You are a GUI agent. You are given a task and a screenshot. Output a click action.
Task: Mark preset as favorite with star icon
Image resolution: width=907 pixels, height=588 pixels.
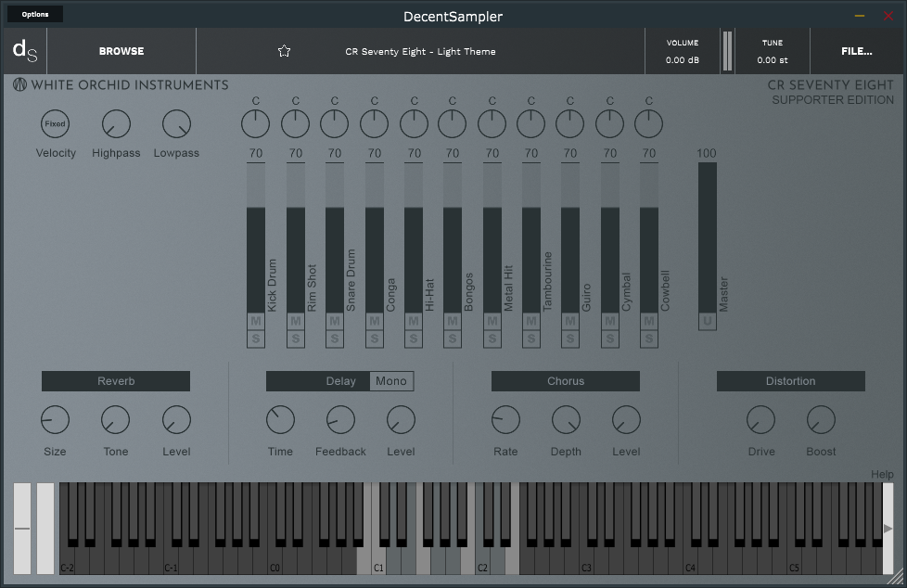(284, 51)
